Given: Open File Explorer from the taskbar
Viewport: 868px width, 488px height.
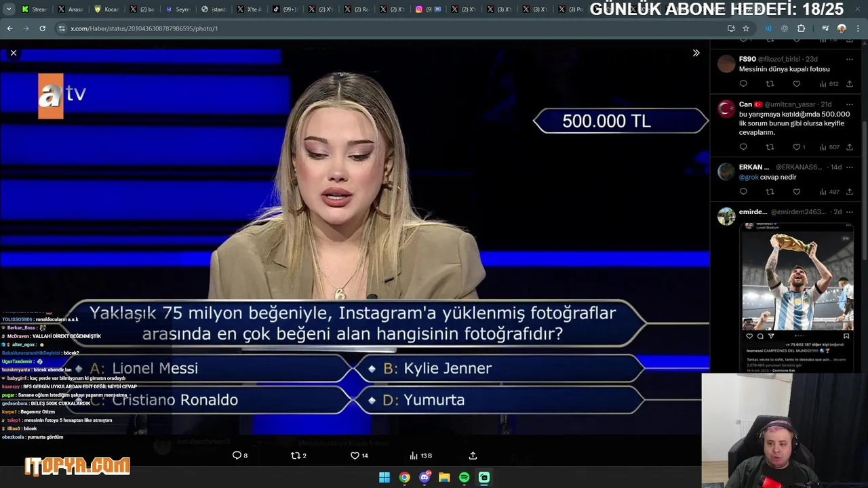Looking at the screenshot, I should click(x=444, y=477).
